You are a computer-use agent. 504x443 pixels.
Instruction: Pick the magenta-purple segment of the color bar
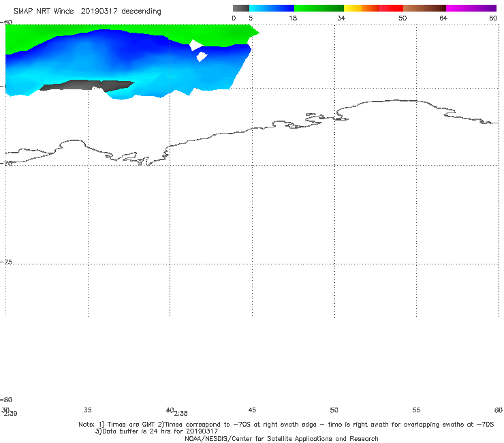coord(471,8)
